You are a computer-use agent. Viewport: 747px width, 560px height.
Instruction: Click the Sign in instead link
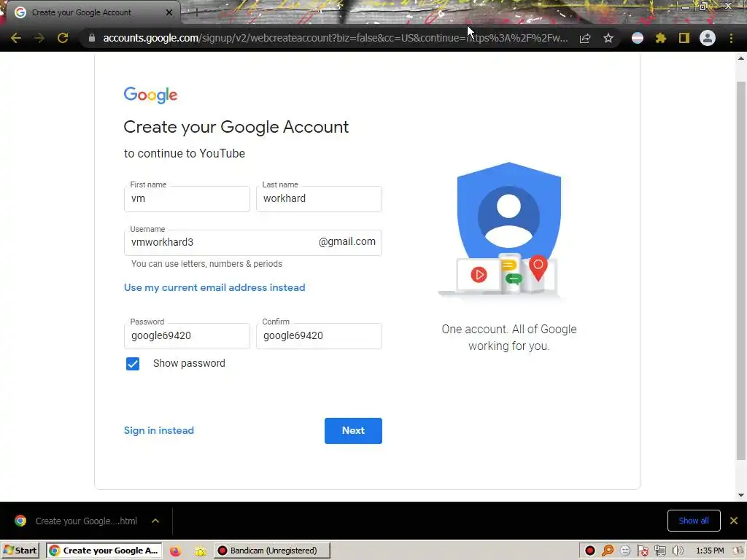click(158, 430)
